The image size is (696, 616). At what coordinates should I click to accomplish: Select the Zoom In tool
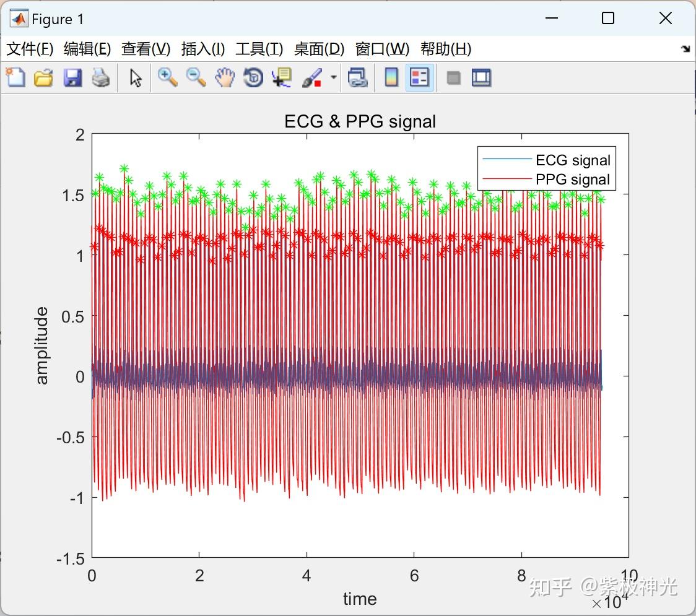pyautogui.click(x=166, y=77)
